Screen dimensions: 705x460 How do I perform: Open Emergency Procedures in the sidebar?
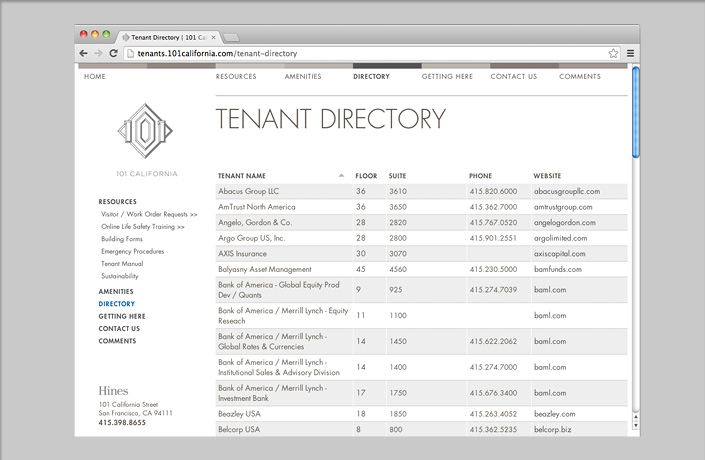click(132, 251)
